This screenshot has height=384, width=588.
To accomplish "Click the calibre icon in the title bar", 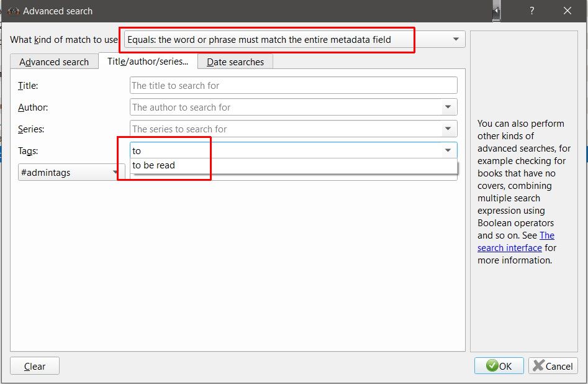I will tap(13, 11).
